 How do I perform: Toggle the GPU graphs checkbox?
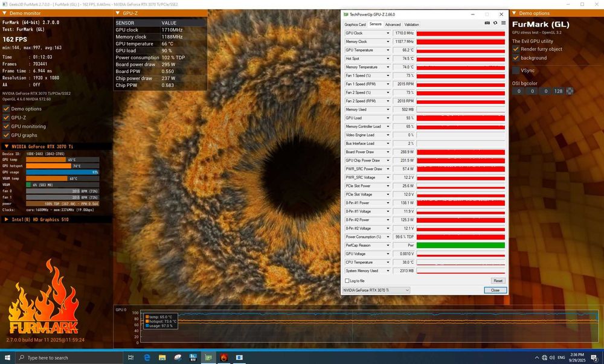(x=6, y=135)
